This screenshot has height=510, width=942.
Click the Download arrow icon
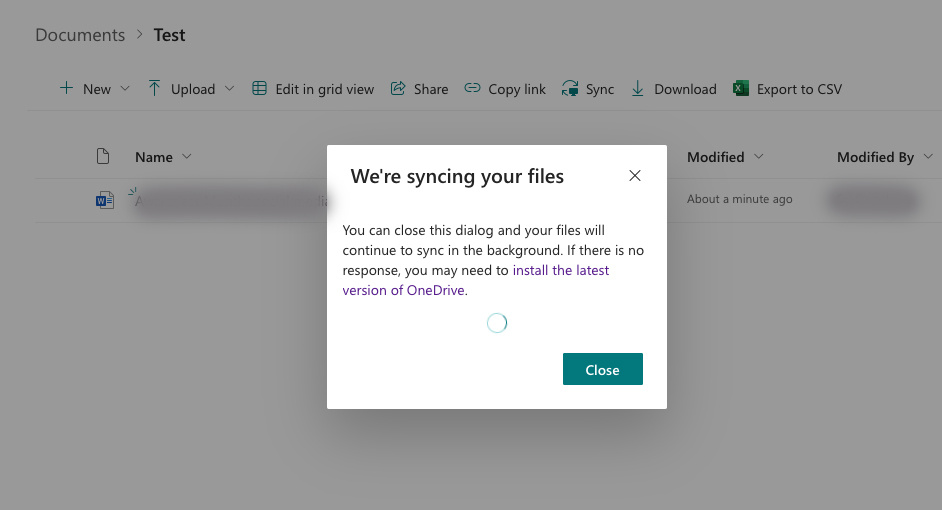637,89
